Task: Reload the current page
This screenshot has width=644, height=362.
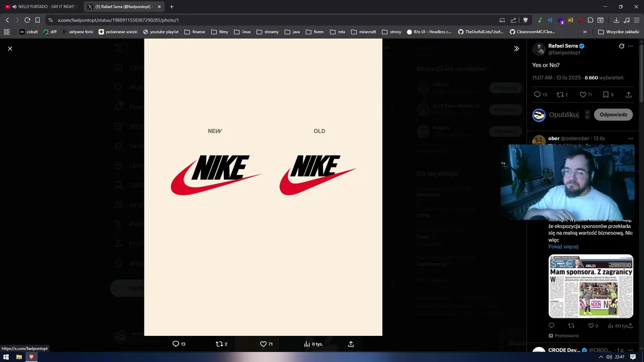Action: coord(27,20)
